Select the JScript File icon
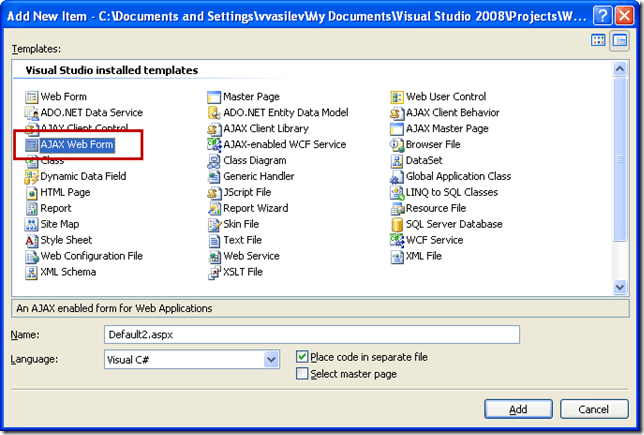The height and width of the screenshot is (435, 644). click(214, 193)
